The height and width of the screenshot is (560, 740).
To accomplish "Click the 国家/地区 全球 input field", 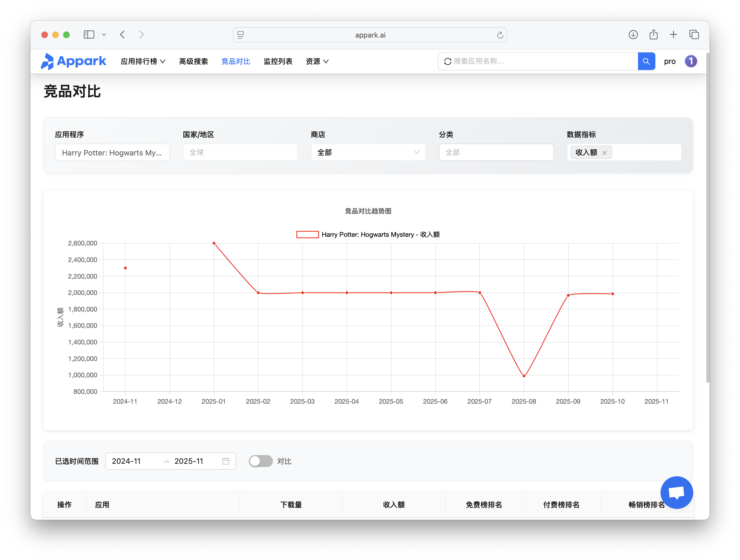I will (x=240, y=153).
